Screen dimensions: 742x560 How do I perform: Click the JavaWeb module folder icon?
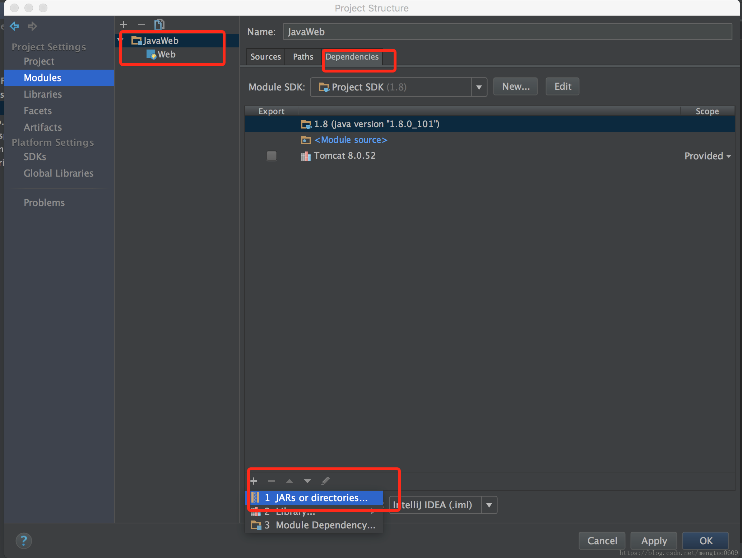[136, 41]
